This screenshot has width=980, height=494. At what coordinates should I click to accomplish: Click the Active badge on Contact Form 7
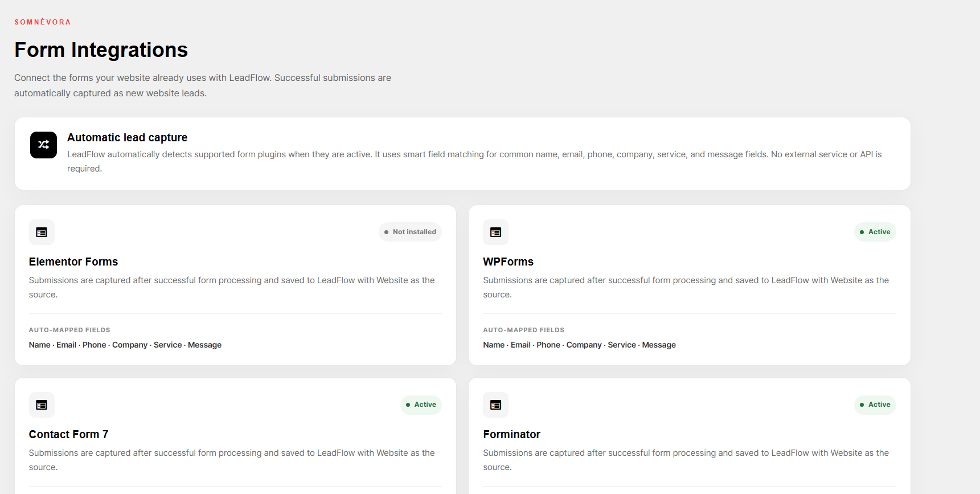pos(421,405)
